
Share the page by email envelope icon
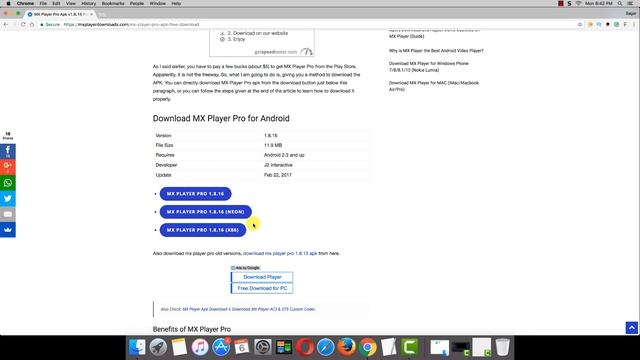tap(8, 214)
